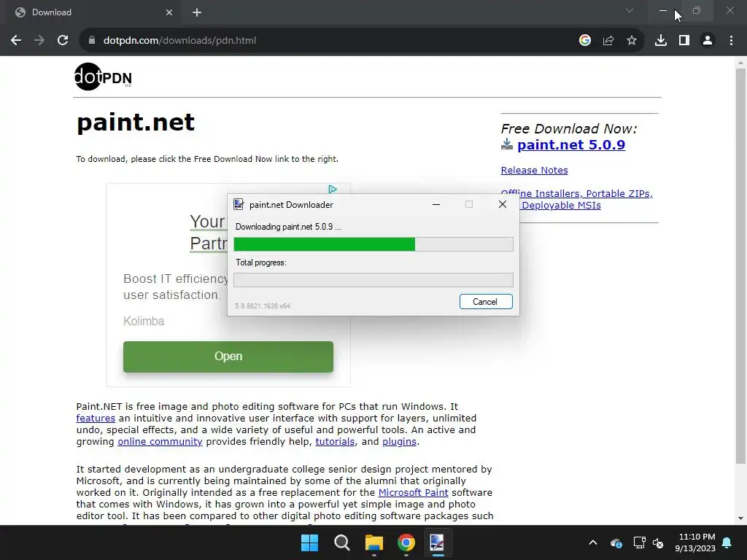The image size is (747, 560).
Task: Click the browser forward arrow
Action: click(x=39, y=41)
